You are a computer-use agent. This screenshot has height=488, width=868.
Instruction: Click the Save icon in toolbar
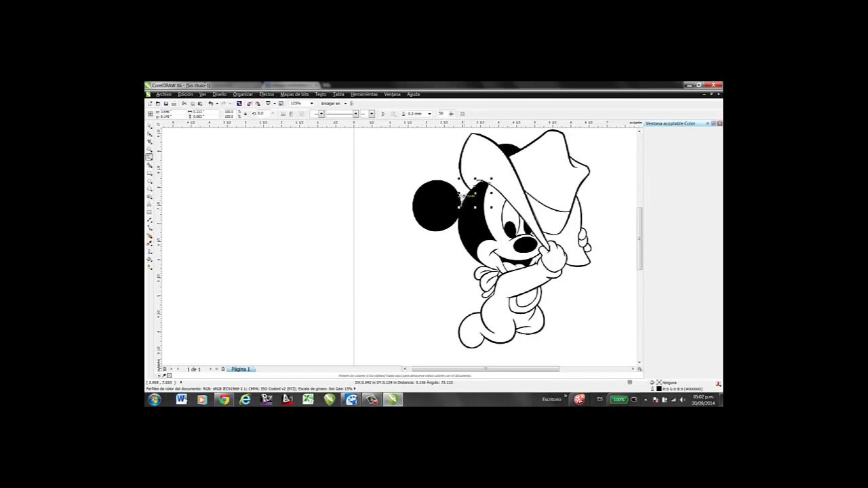(x=166, y=103)
